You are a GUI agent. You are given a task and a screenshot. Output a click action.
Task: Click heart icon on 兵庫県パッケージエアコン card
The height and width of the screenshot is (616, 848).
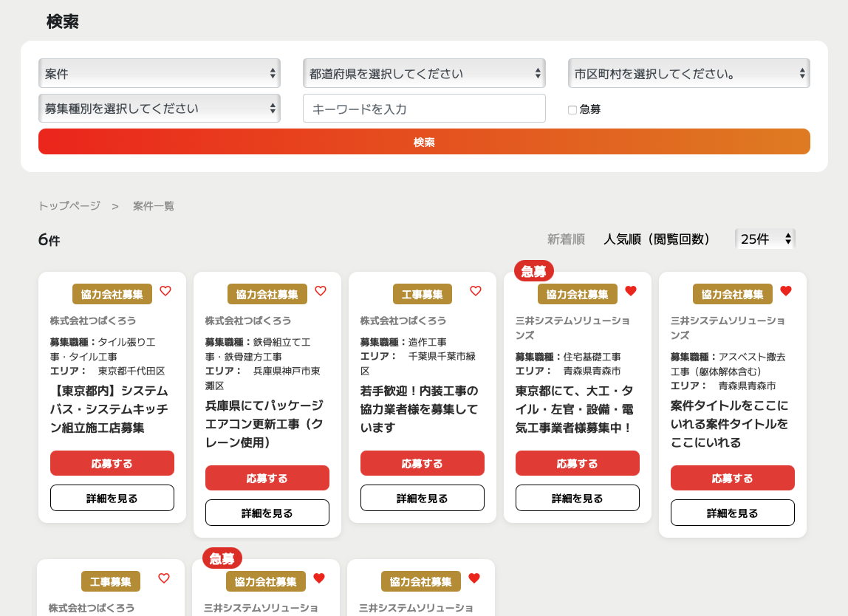click(x=321, y=291)
